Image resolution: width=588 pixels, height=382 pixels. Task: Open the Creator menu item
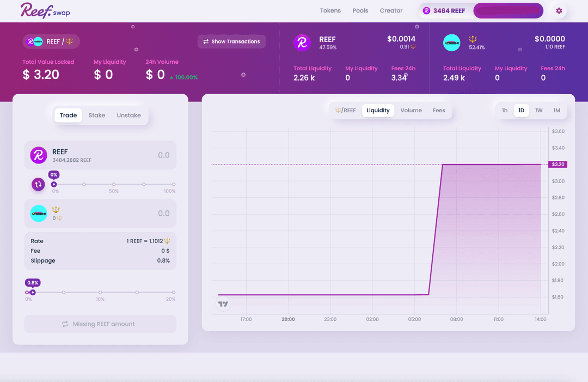click(x=390, y=10)
